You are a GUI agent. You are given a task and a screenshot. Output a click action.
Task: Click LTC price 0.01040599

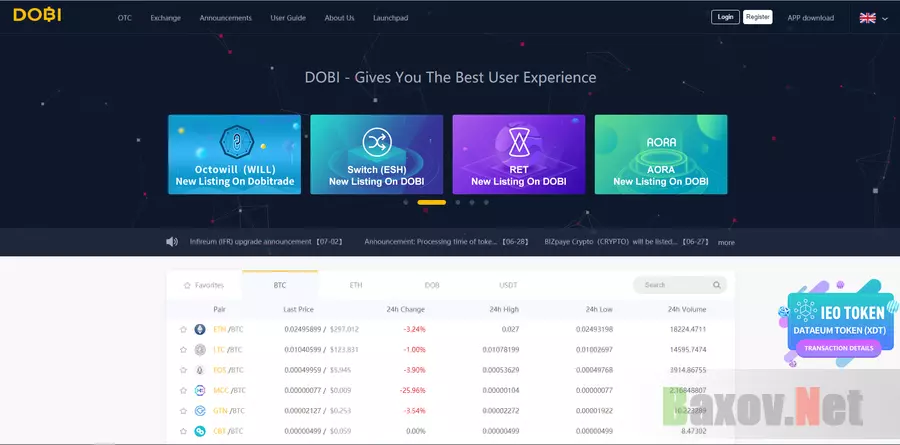click(303, 350)
